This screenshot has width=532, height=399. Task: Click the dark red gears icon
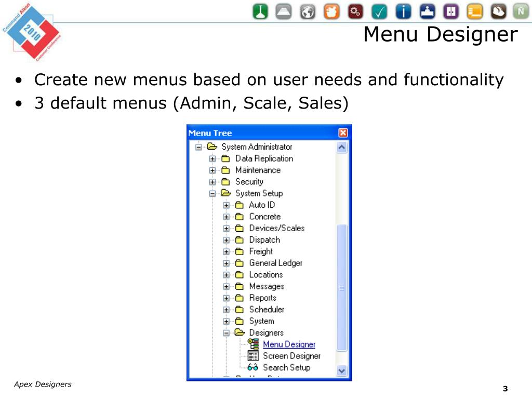tap(355, 11)
